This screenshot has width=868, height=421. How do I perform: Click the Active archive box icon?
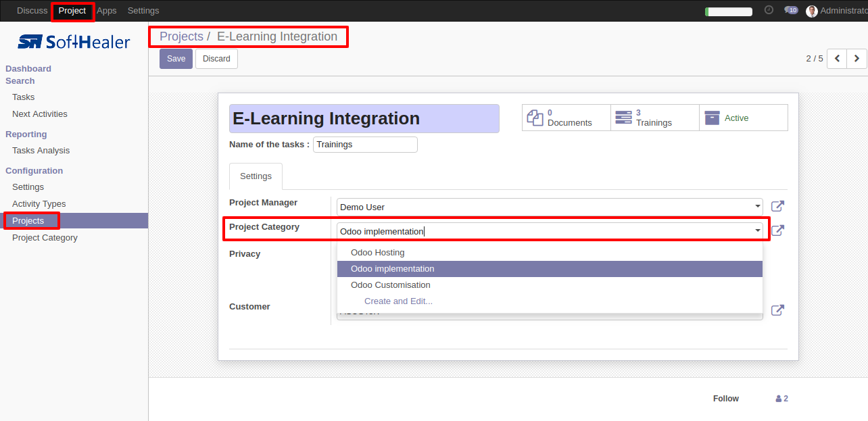pos(712,118)
